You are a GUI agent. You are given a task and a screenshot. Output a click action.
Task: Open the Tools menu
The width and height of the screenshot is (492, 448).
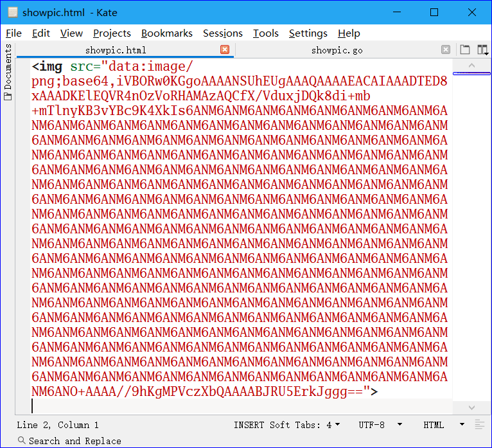[x=266, y=33]
